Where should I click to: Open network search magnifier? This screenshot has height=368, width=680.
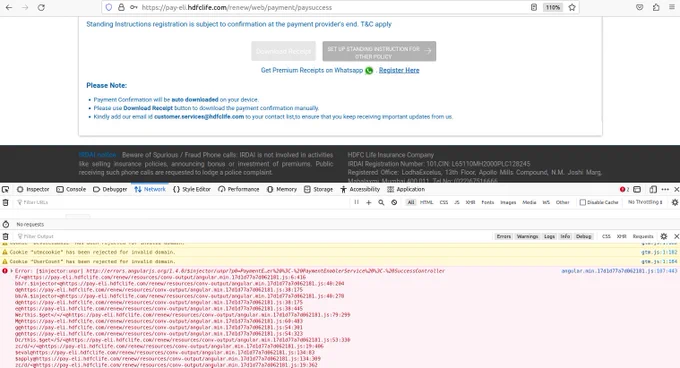(x=381, y=202)
